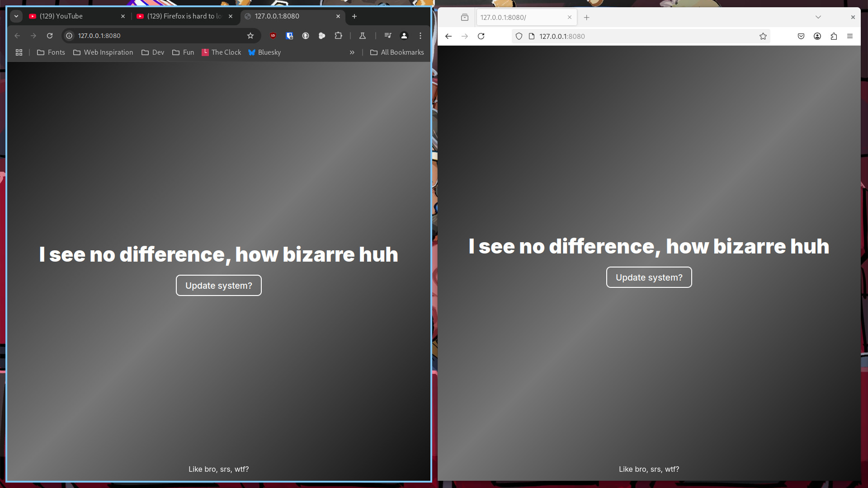Screen dimensions: 868x488
Task: Open the Bitwarden shield extension
Action: tap(289, 36)
